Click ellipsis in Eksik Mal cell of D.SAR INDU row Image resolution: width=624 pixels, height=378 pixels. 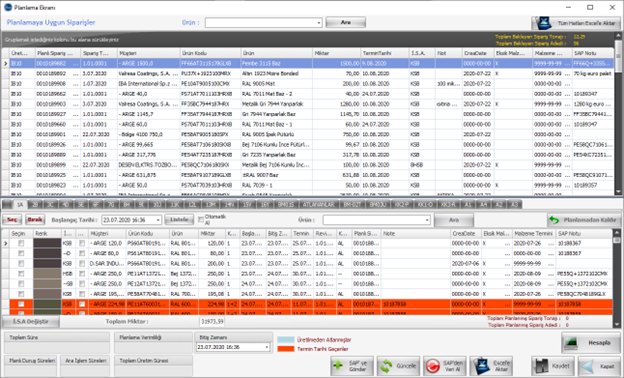507,263
